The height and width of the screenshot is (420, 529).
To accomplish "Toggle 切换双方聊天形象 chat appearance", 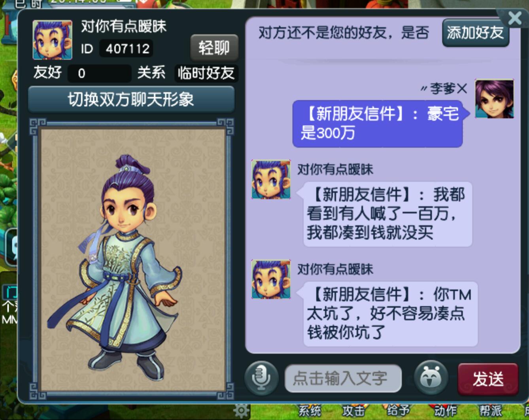I will tap(131, 99).
